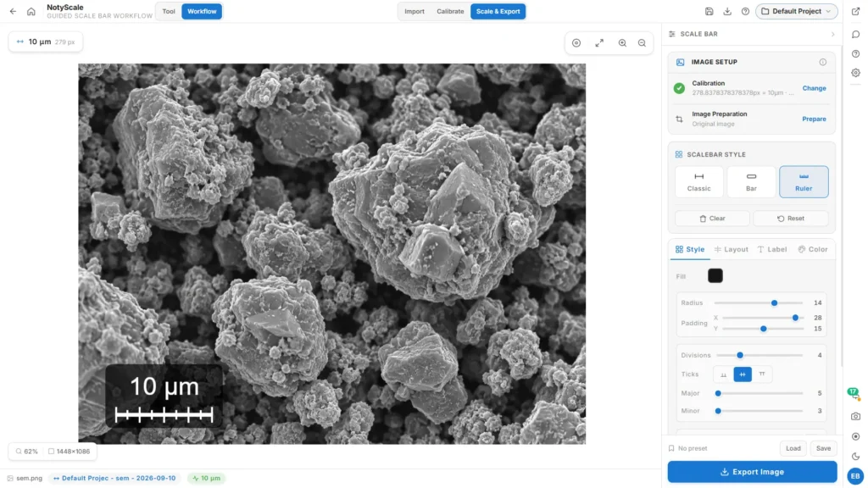Click the help circle icon in the right sidebar
Viewport: 868px width, 488px height.
pos(856,53)
